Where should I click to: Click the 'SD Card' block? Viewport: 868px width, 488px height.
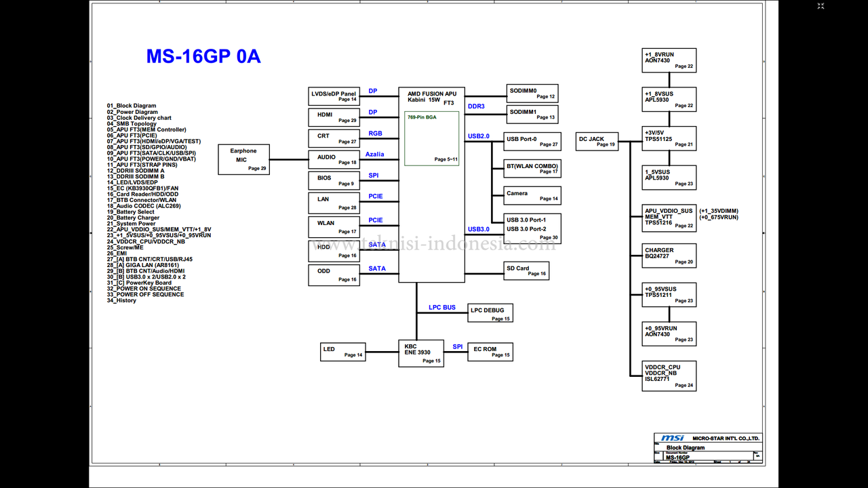526,270
